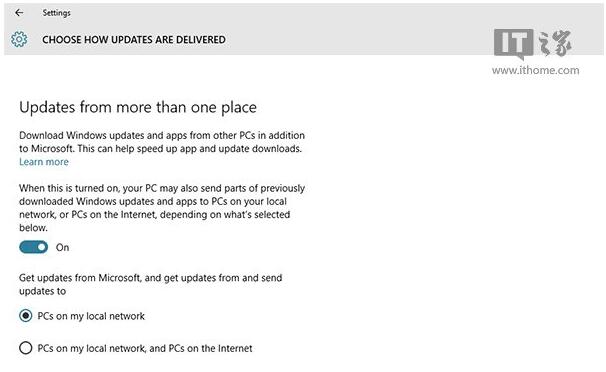This screenshot has height=372, width=606.
Task: Click the label mentioning PCs on the Internet
Action: tap(145, 348)
